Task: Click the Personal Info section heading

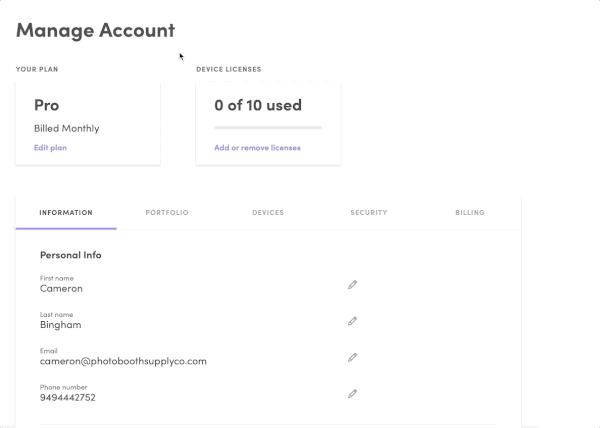Action: (x=71, y=255)
